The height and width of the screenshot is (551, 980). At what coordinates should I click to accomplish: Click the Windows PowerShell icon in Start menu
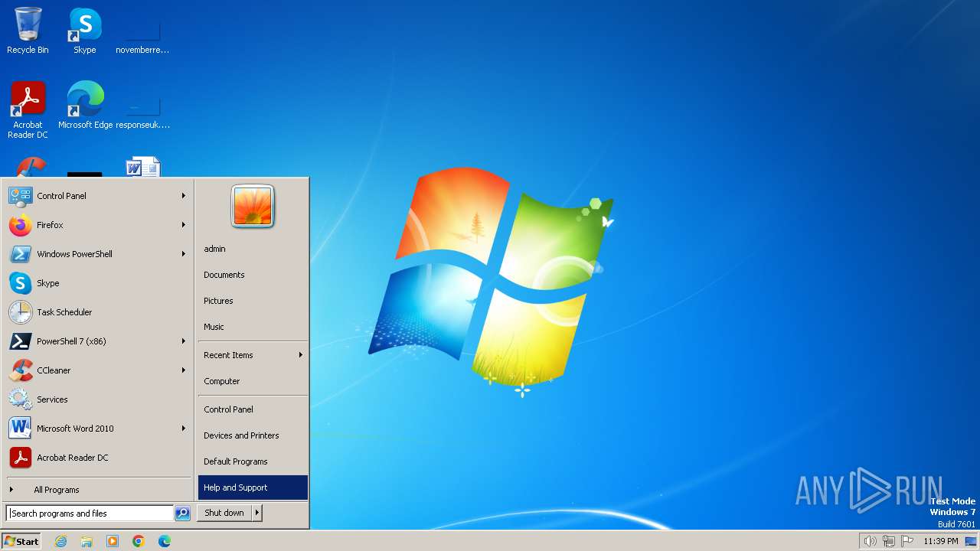(x=20, y=254)
